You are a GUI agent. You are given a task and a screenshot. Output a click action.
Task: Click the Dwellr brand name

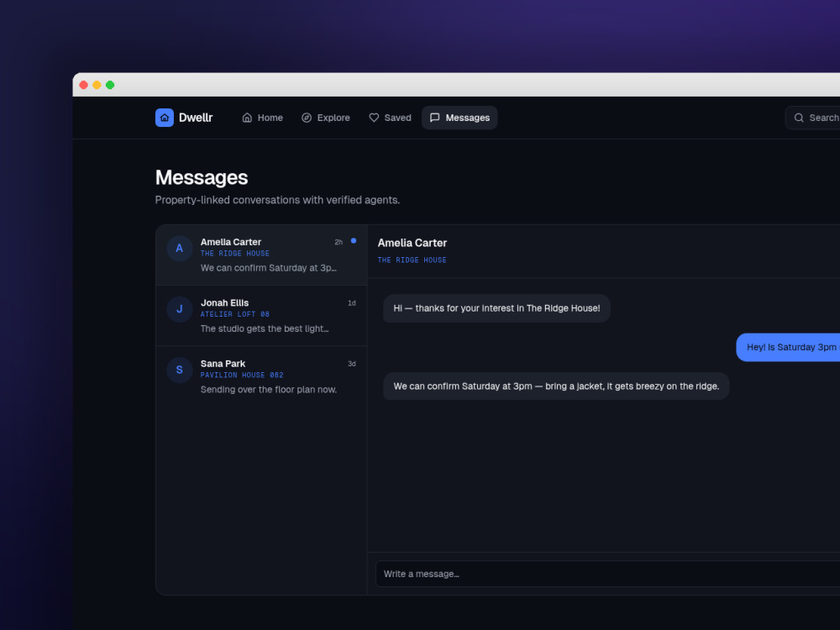pos(196,118)
